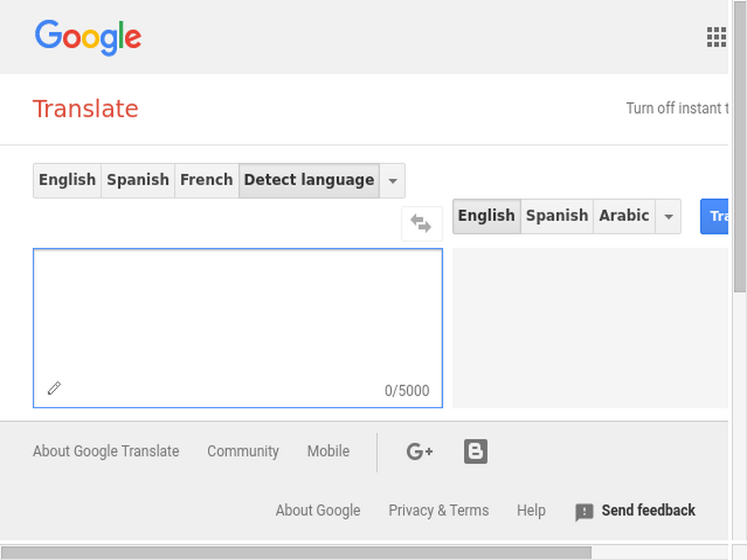Select English as target language
This screenshot has height=560, width=747.
click(x=487, y=216)
